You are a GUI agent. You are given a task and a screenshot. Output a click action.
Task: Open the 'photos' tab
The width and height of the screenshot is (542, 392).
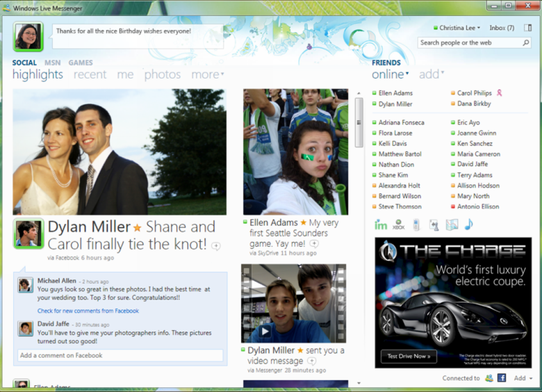click(162, 74)
